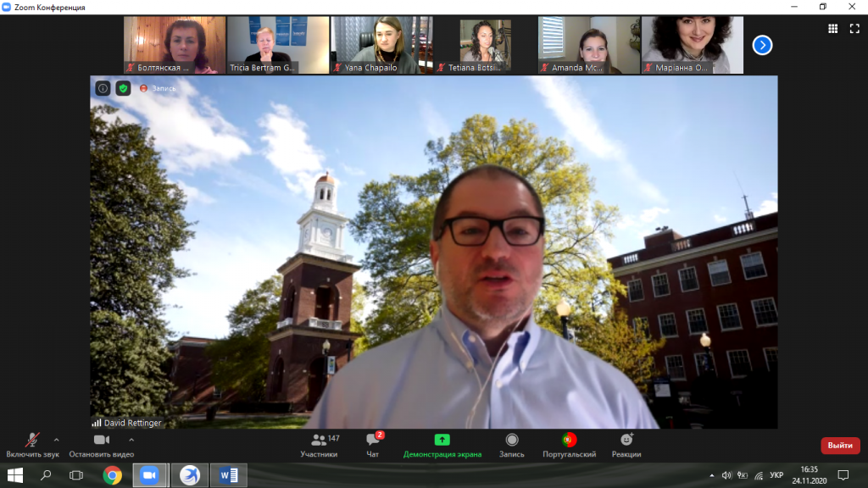Switch УКР keyboard language indicator

(776, 475)
